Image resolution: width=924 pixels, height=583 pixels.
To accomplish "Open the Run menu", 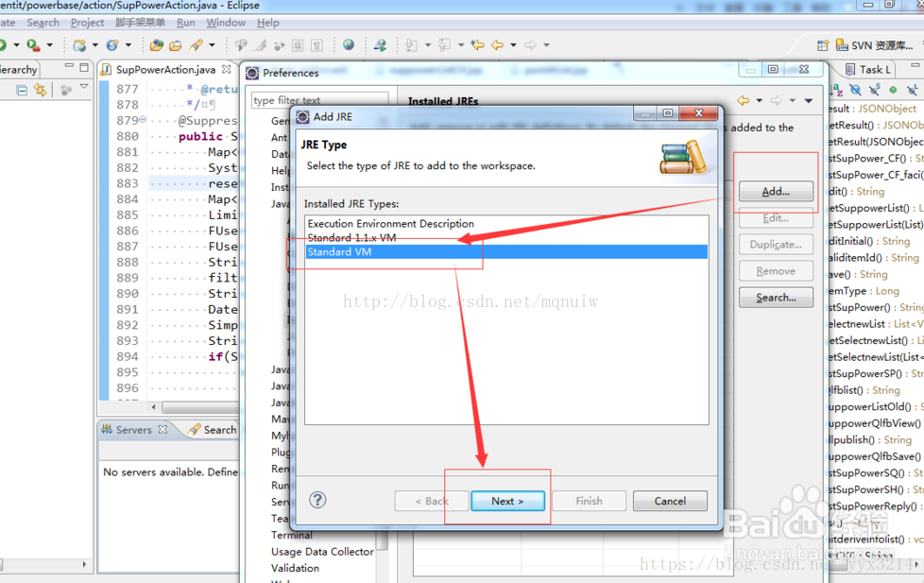I will click(x=185, y=23).
